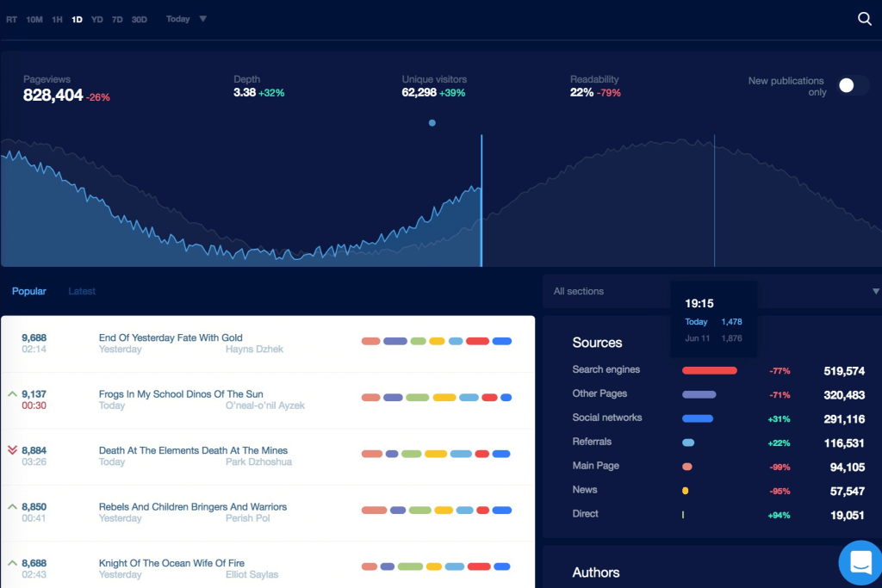Viewport: 882px width, 588px height.
Task: Click the green up-arrow beside "Frogs In My School"
Action: click(10, 393)
